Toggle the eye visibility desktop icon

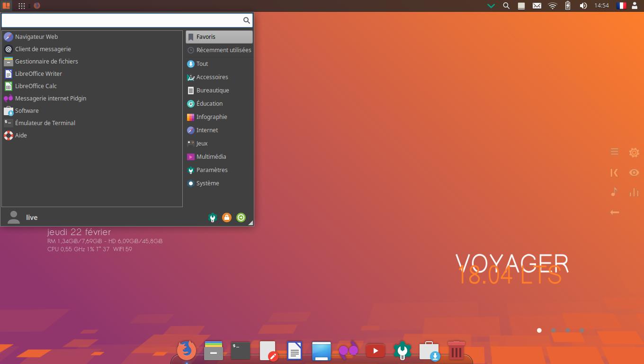click(x=634, y=173)
